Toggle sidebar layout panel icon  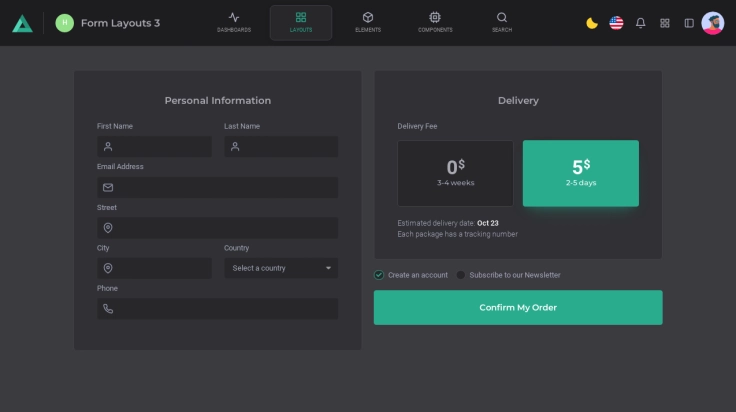(689, 23)
